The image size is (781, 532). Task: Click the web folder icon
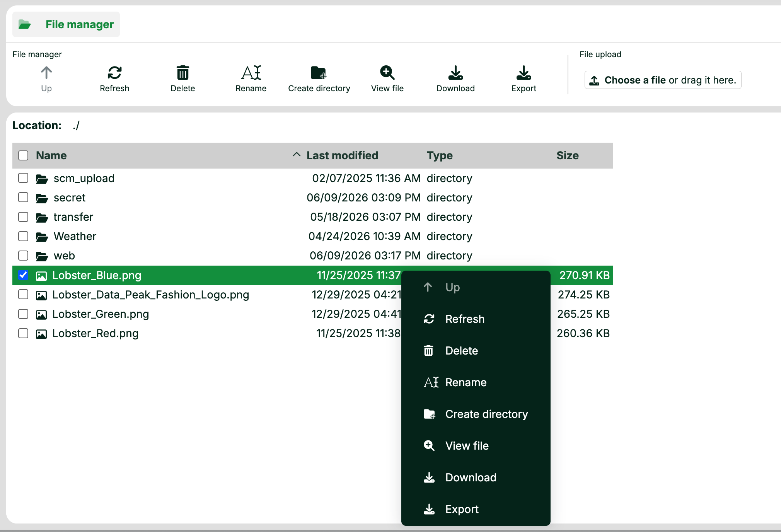[42, 256]
